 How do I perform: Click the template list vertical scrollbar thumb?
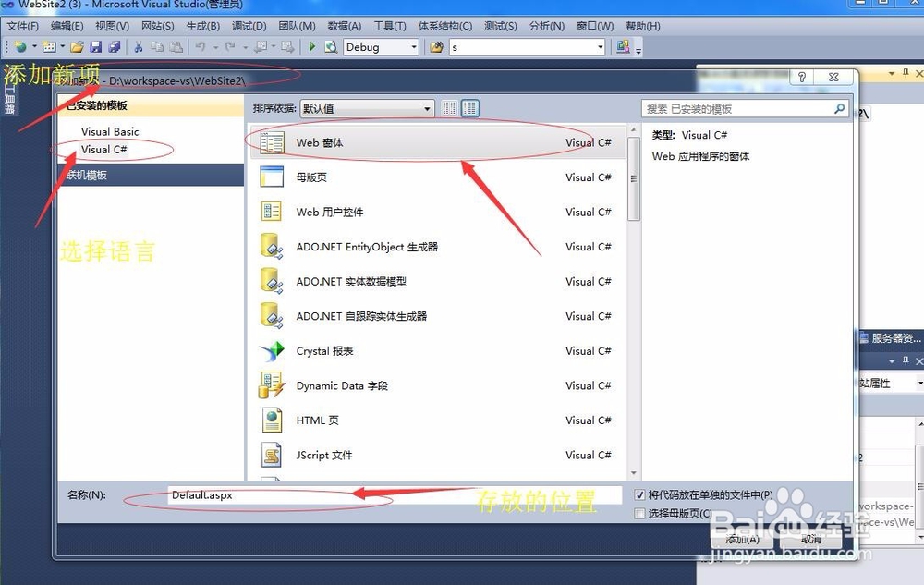click(634, 179)
